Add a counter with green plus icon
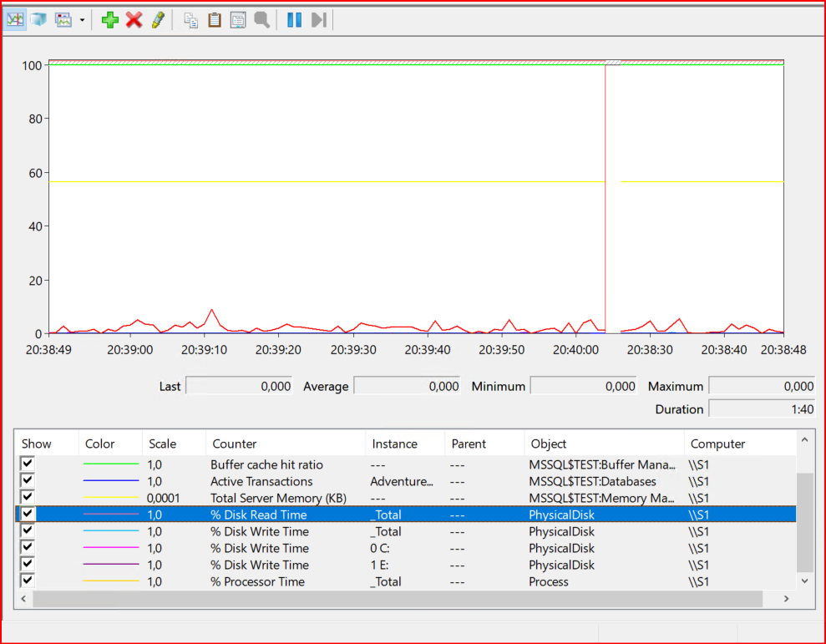The width and height of the screenshot is (826, 644). click(109, 20)
